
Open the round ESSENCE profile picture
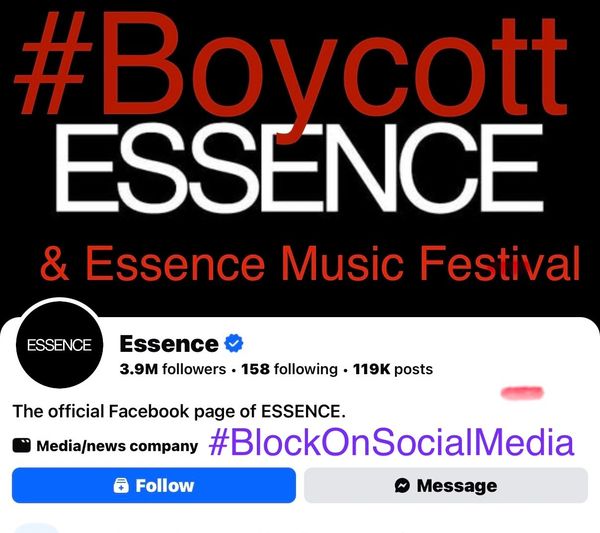pos(58,345)
